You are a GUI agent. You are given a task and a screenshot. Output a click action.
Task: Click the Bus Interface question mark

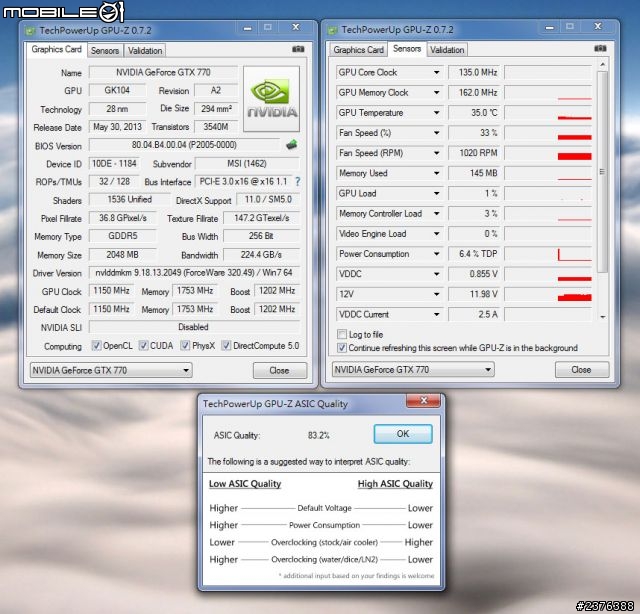pyautogui.click(x=298, y=182)
